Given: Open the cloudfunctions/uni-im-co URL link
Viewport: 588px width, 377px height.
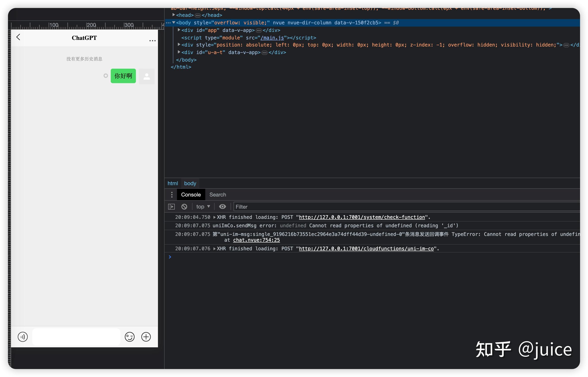Looking at the screenshot, I should click(x=366, y=249).
